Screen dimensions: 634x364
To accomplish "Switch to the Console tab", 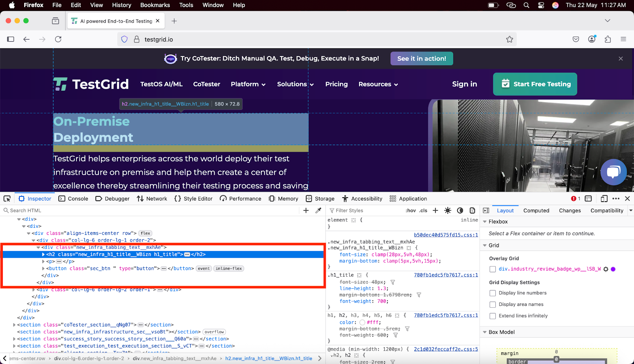I will pyautogui.click(x=73, y=198).
